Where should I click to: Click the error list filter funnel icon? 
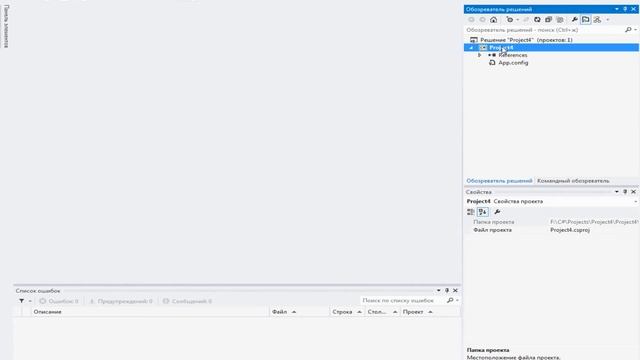pos(21,301)
